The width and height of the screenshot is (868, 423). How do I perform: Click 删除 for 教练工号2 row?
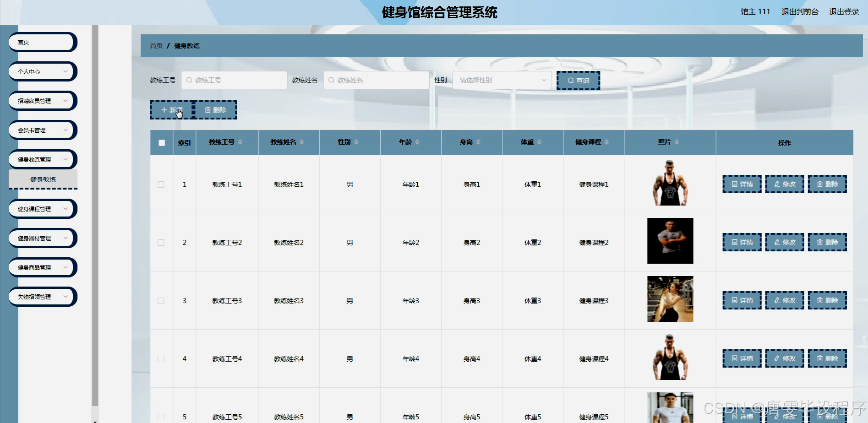pos(827,242)
